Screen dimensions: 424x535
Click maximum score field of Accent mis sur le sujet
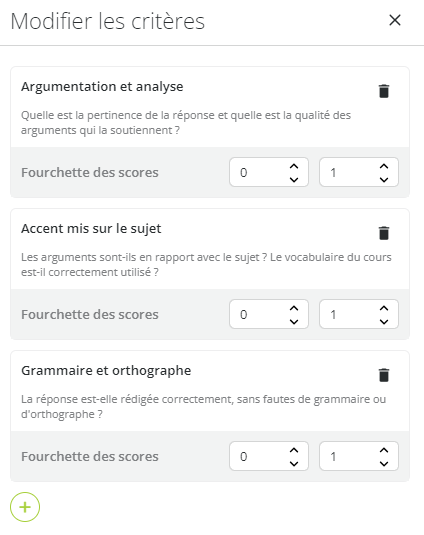click(359, 314)
